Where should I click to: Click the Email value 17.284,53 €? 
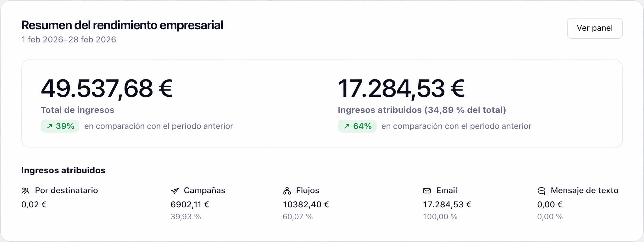click(447, 205)
